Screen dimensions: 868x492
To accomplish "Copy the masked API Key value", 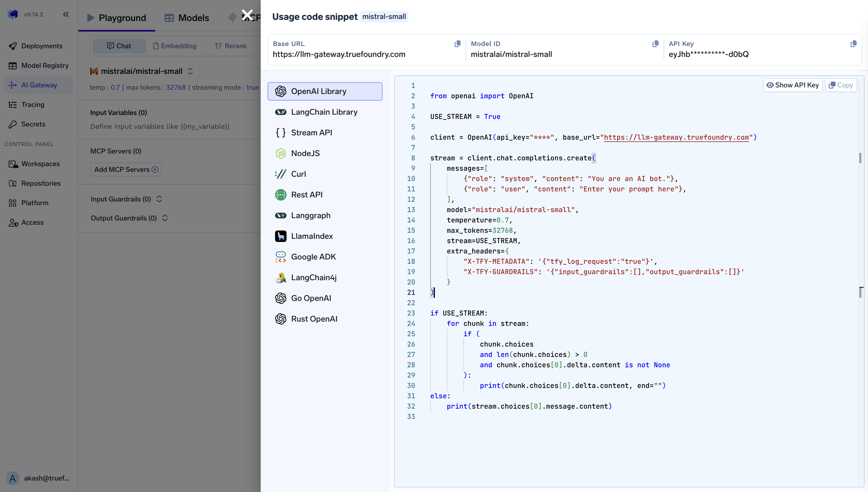I will coord(853,44).
